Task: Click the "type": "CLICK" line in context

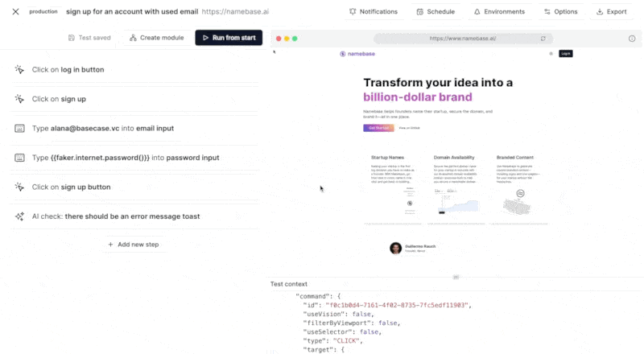Action: [x=332, y=341]
